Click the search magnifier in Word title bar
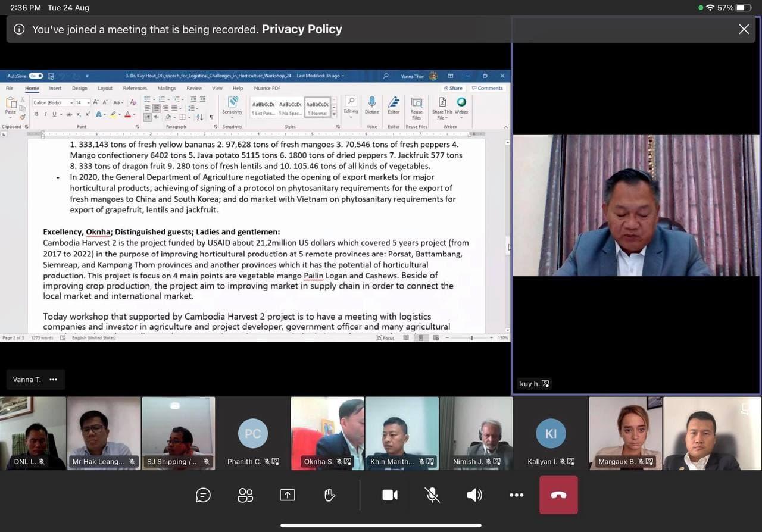This screenshot has height=532, width=762. pos(386,76)
